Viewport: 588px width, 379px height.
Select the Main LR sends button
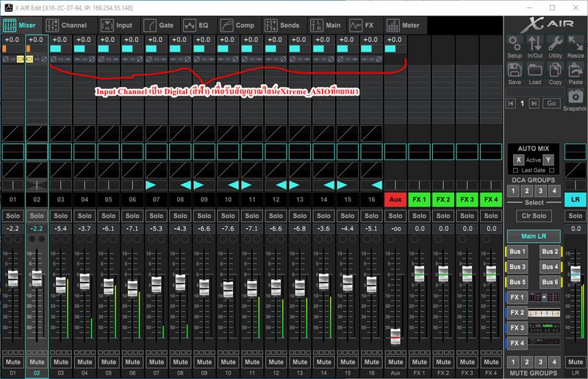[x=534, y=236]
